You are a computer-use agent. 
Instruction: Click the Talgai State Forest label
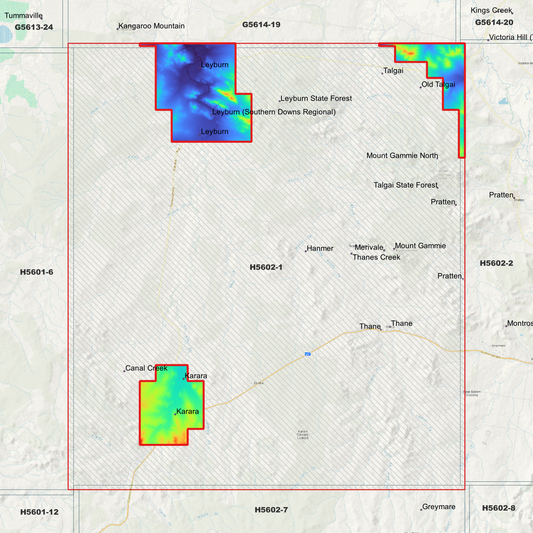coord(405,185)
